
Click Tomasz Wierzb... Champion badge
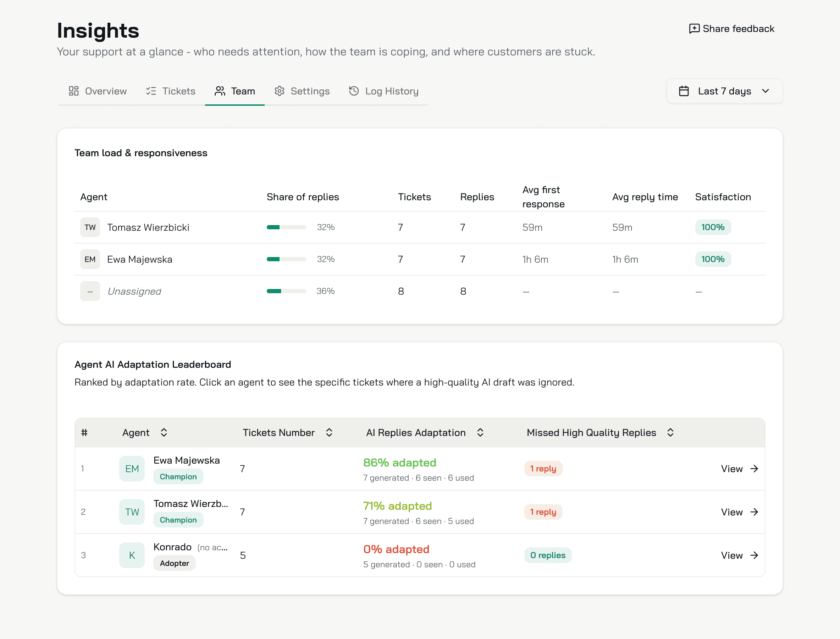178,520
